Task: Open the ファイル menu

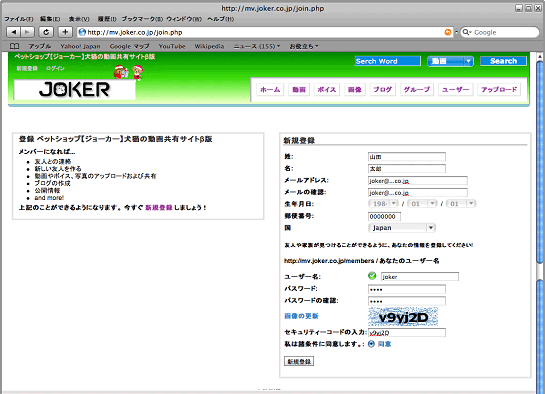Action: 19,19
